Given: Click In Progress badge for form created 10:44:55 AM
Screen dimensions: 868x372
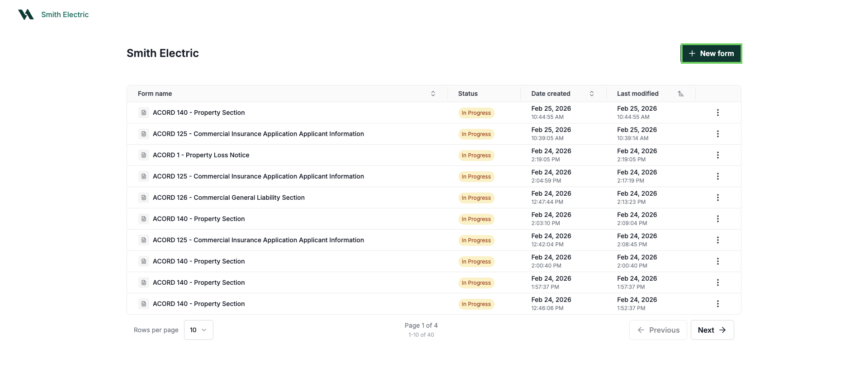Looking at the screenshot, I should (x=476, y=113).
